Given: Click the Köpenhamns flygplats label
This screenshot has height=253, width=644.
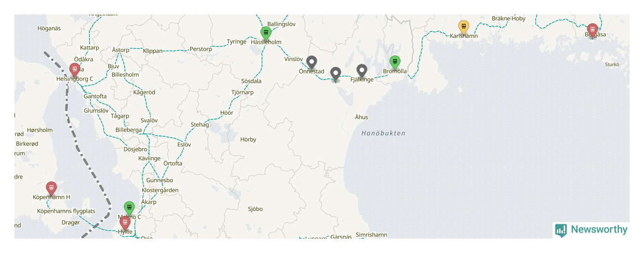Looking at the screenshot, I should [x=66, y=211].
